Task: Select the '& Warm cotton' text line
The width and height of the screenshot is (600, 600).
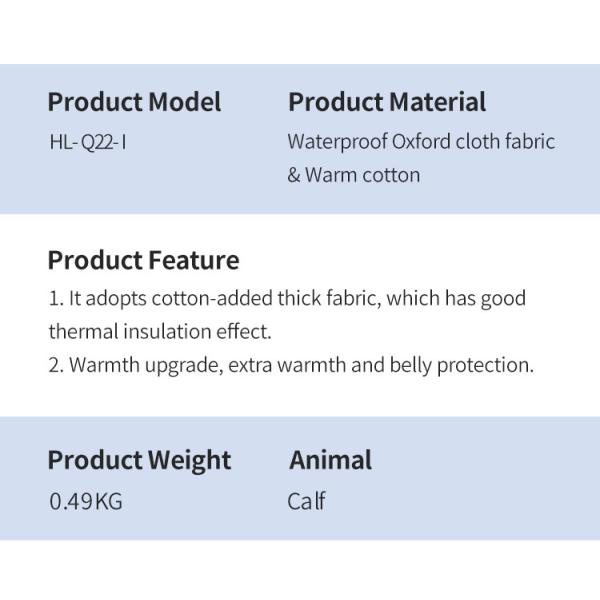Action: (x=354, y=175)
